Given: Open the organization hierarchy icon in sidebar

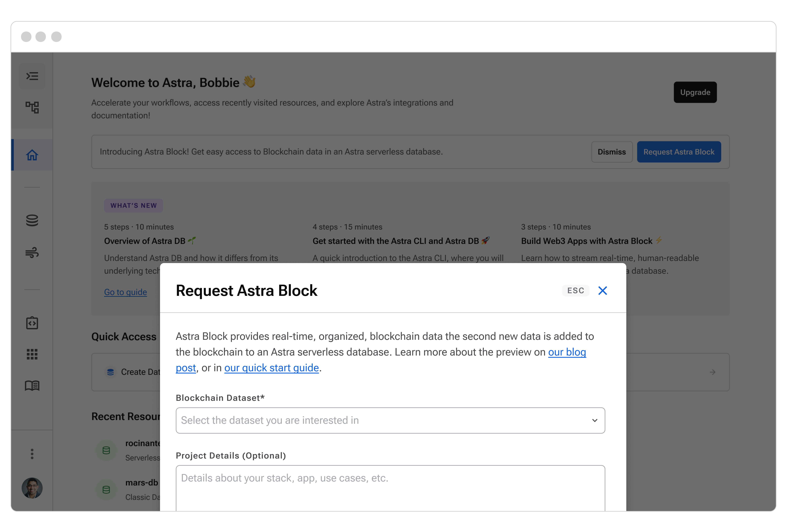Looking at the screenshot, I should click(x=32, y=107).
